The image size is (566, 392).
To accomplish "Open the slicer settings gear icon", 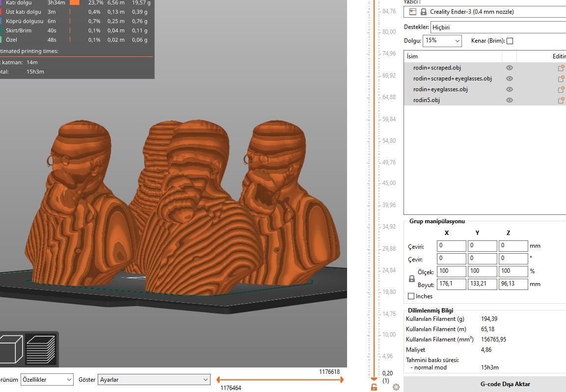I will coord(396,387).
